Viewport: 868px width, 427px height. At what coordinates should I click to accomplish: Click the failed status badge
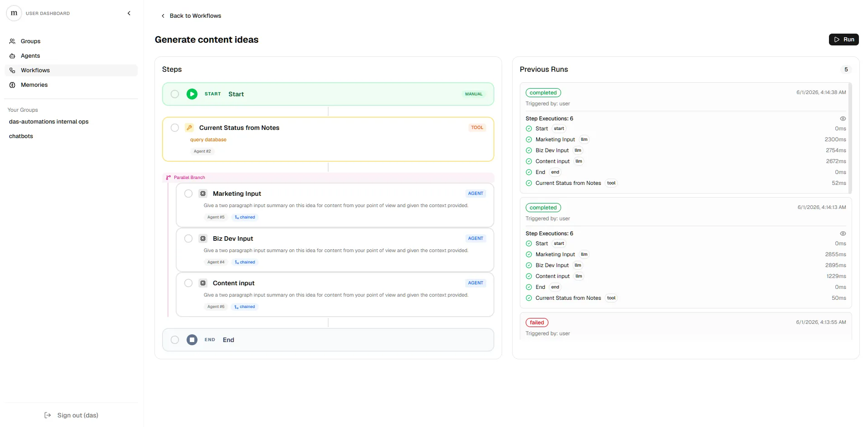pos(537,323)
